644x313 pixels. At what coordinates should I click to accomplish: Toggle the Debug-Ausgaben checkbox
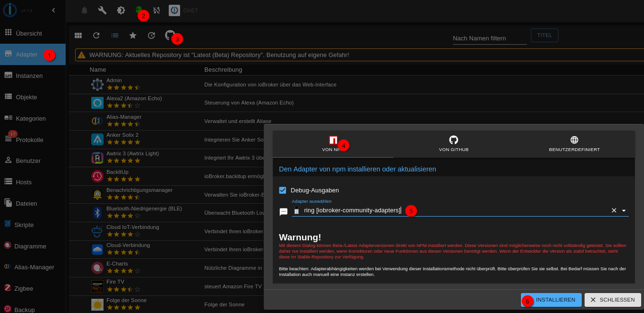[x=283, y=190]
